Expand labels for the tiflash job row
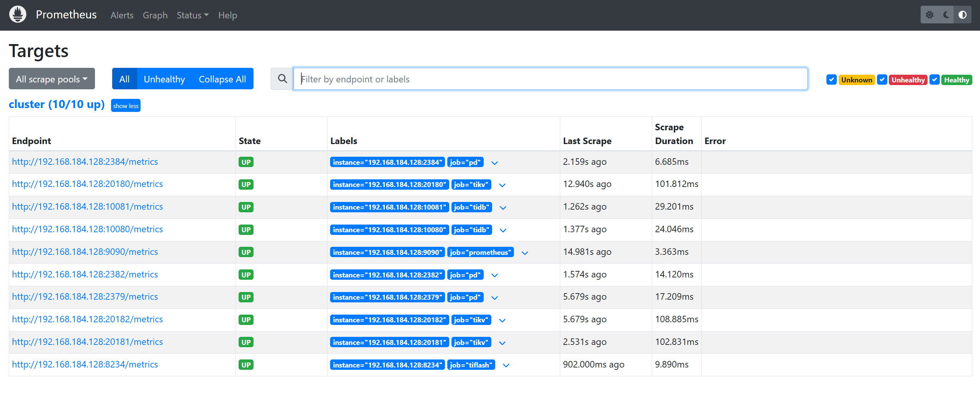This screenshot has width=980, height=420. tap(506, 365)
